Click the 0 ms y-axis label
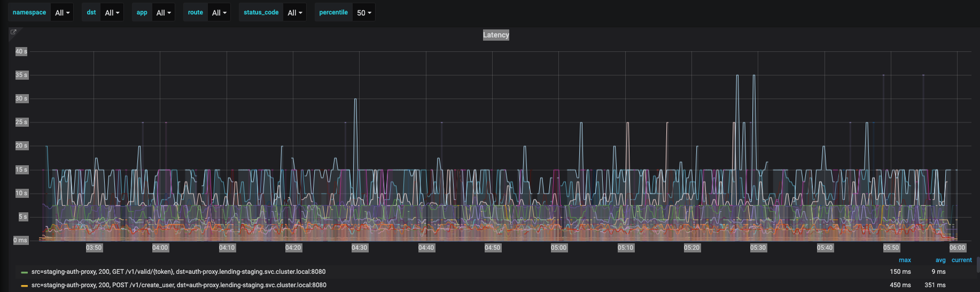The height and width of the screenshot is (292, 980). click(x=20, y=240)
